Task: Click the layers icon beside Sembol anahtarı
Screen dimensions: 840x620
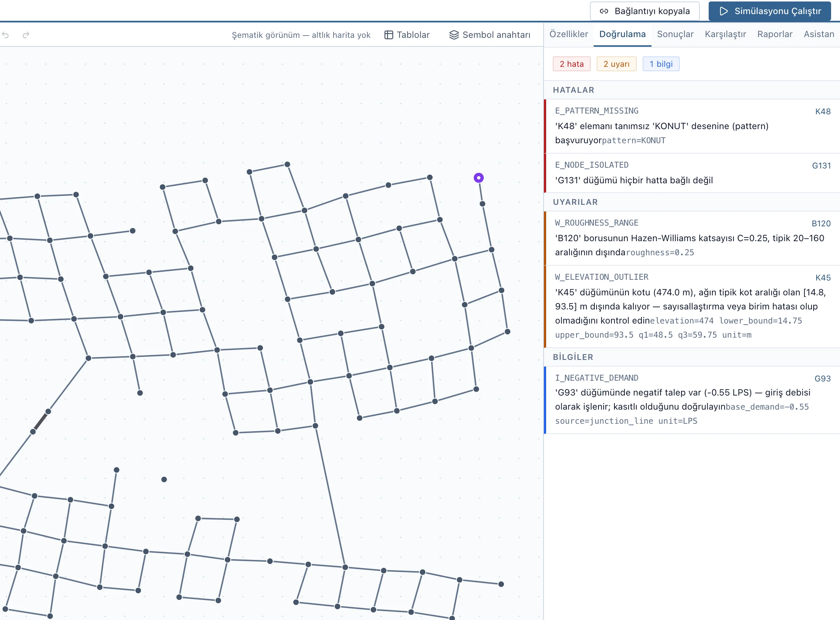Action: pos(454,35)
